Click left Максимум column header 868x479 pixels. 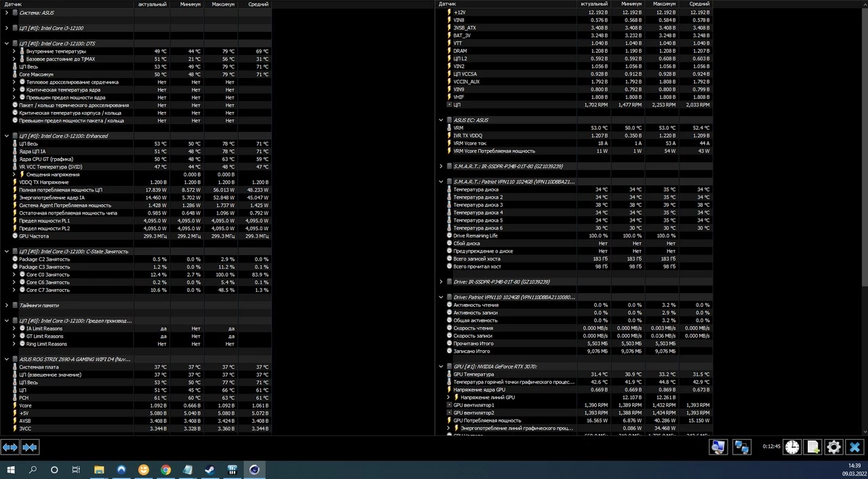click(x=220, y=4)
